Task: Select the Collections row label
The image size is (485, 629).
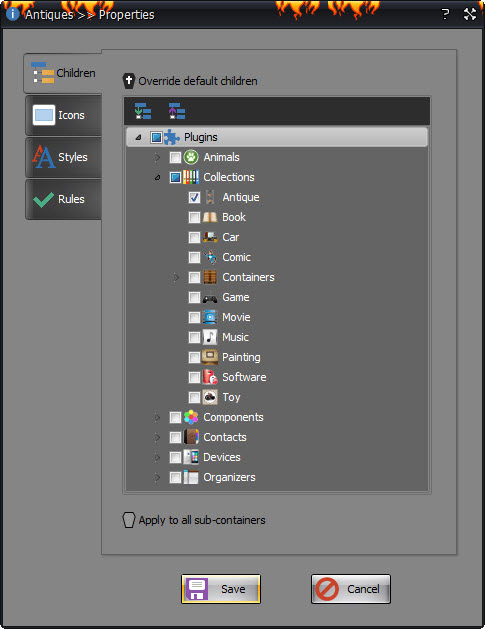Action: click(x=229, y=177)
